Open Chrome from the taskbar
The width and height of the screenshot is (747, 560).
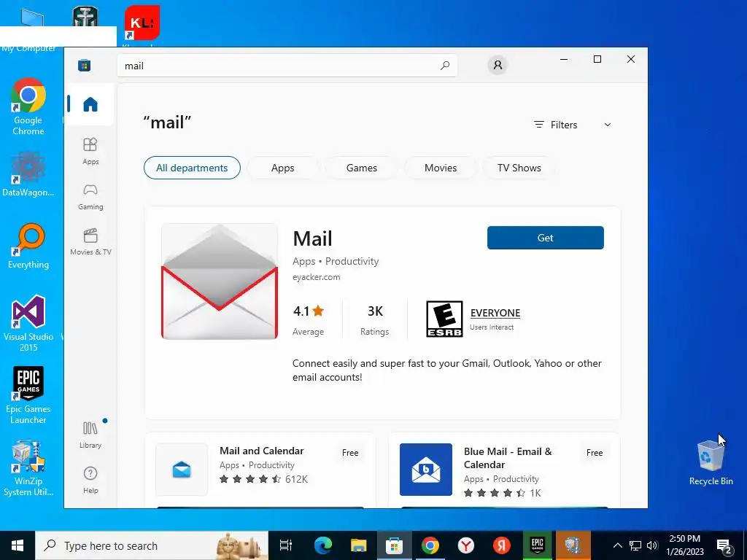click(x=430, y=545)
